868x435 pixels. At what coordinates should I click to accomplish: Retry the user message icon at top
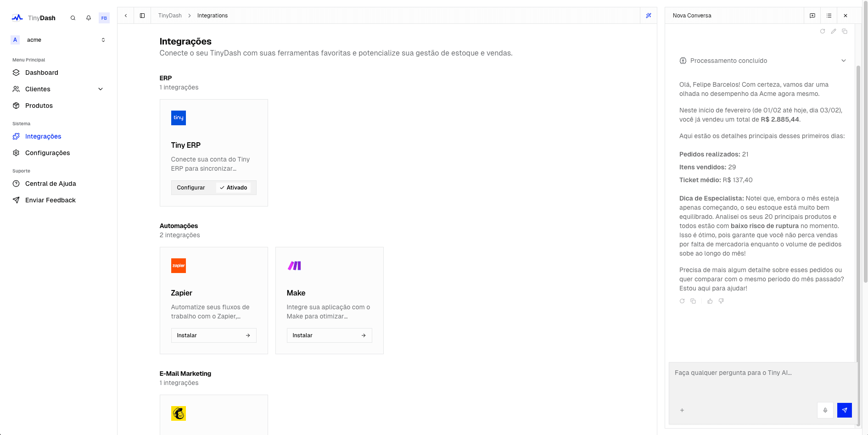pyautogui.click(x=823, y=31)
